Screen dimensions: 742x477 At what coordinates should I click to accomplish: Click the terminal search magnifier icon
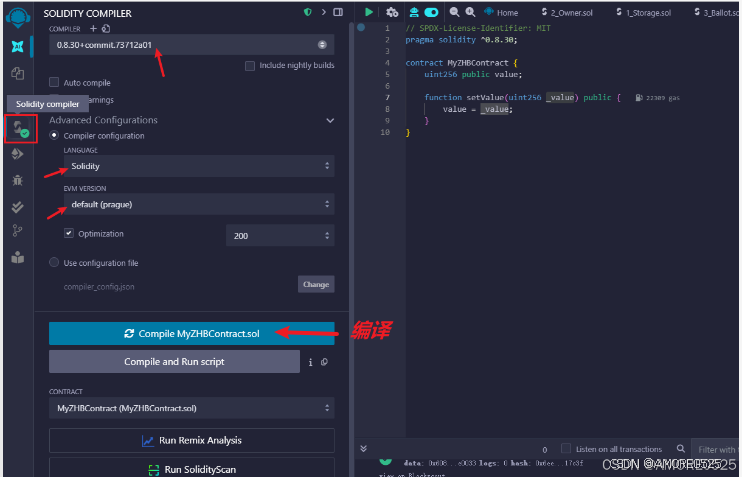coord(680,449)
